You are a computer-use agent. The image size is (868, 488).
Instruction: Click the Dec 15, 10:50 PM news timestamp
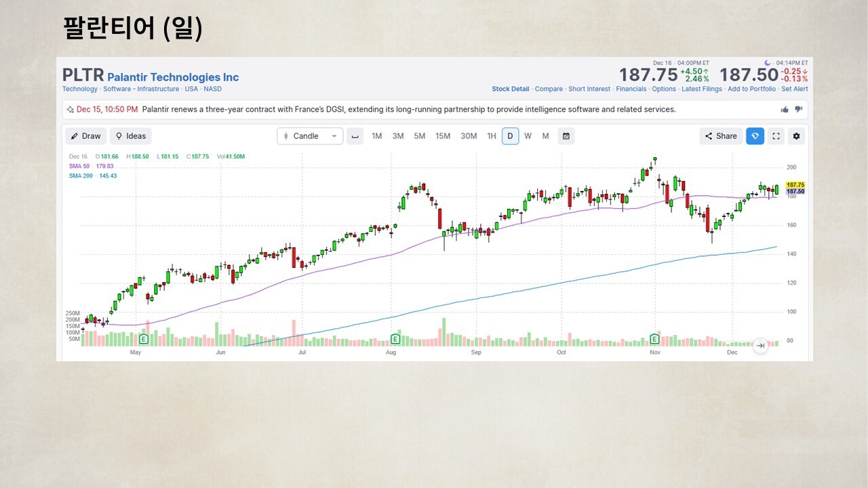(x=107, y=109)
